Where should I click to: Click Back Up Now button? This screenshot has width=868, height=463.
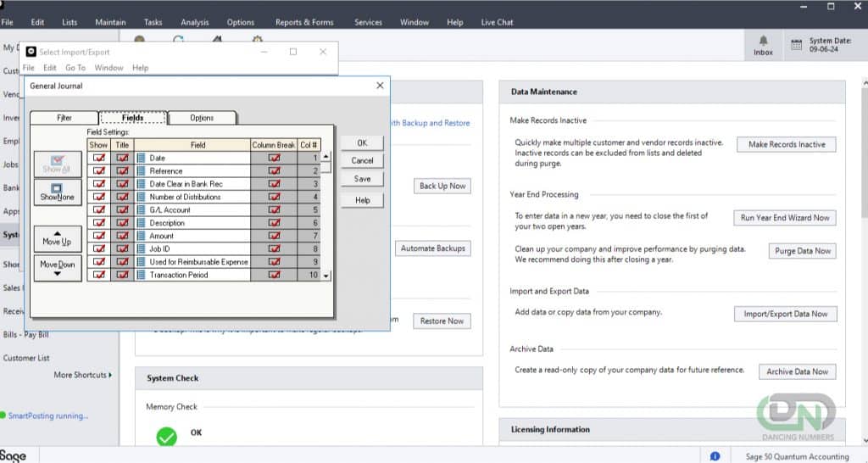tap(442, 186)
